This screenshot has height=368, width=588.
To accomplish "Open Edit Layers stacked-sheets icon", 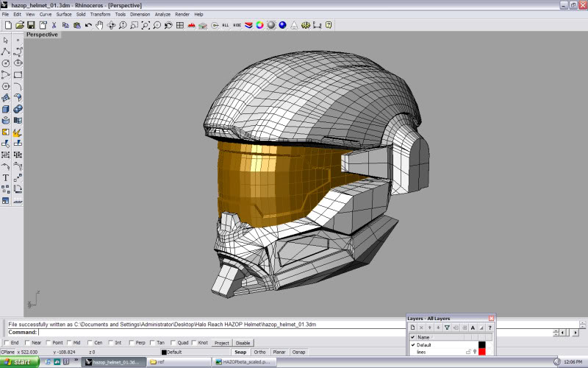I will coord(248,25).
